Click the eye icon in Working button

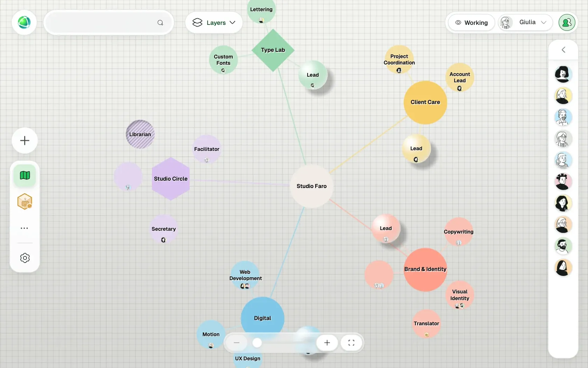click(458, 23)
